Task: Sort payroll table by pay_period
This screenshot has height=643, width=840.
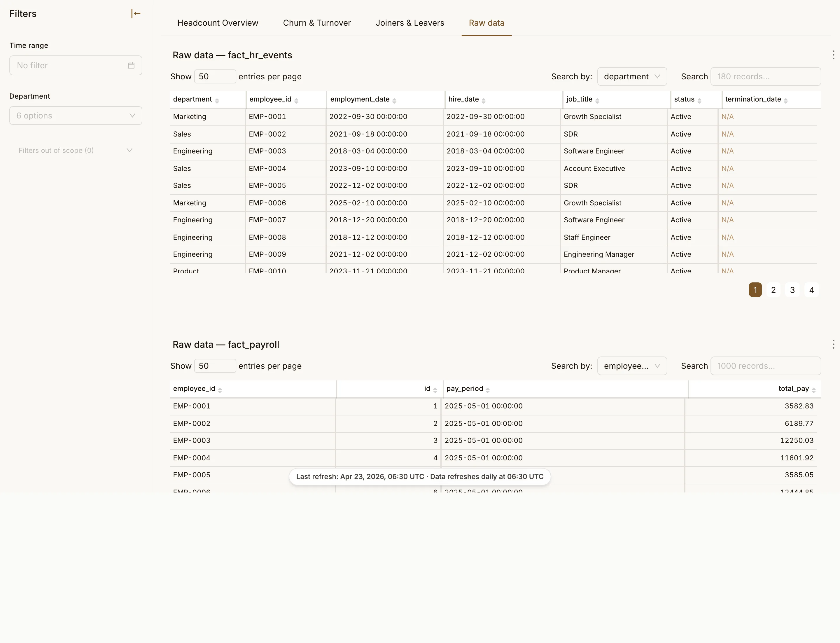Action: pyautogui.click(x=488, y=390)
